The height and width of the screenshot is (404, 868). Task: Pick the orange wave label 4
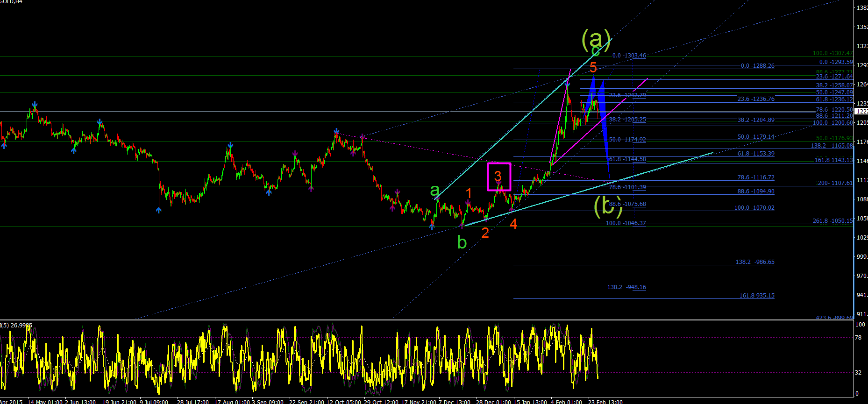click(x=513, y=224)
